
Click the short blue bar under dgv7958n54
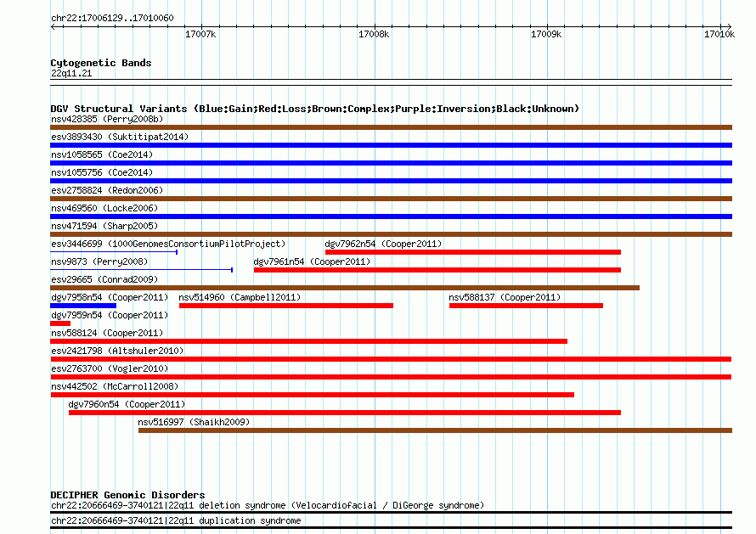[83, 306]
